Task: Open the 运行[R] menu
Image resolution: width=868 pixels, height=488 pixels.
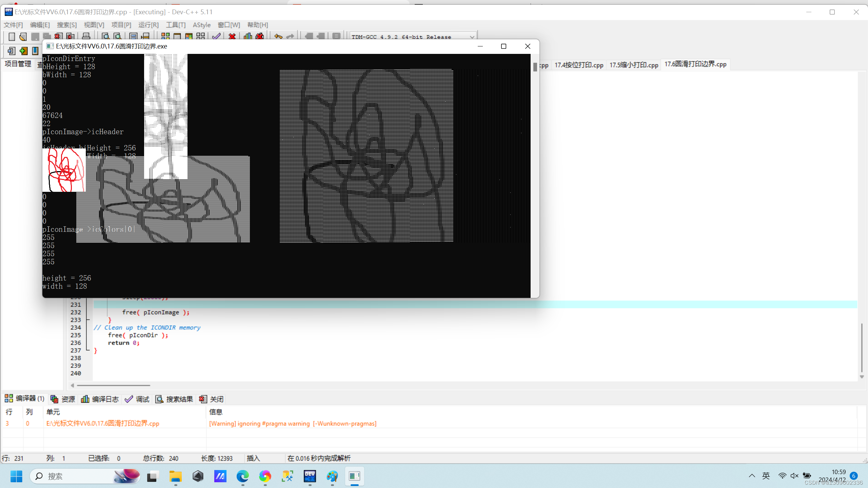Action: (x=149, y=25)
